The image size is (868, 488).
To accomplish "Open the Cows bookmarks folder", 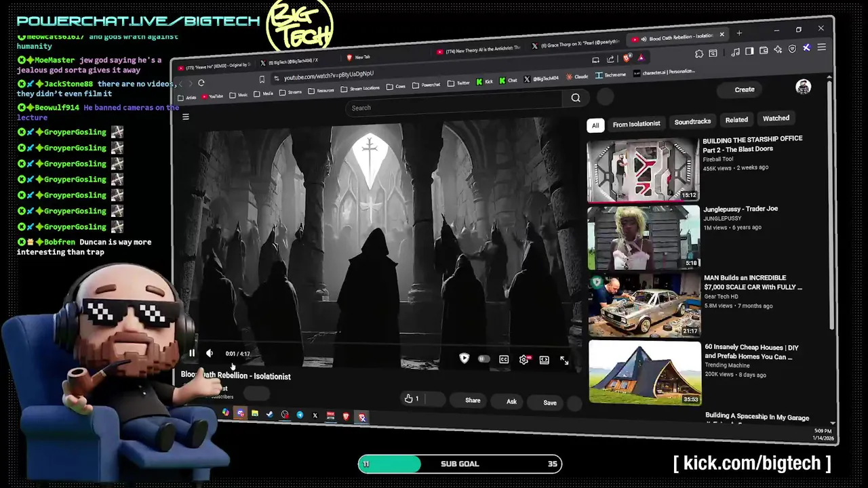I will click(396, 86).
